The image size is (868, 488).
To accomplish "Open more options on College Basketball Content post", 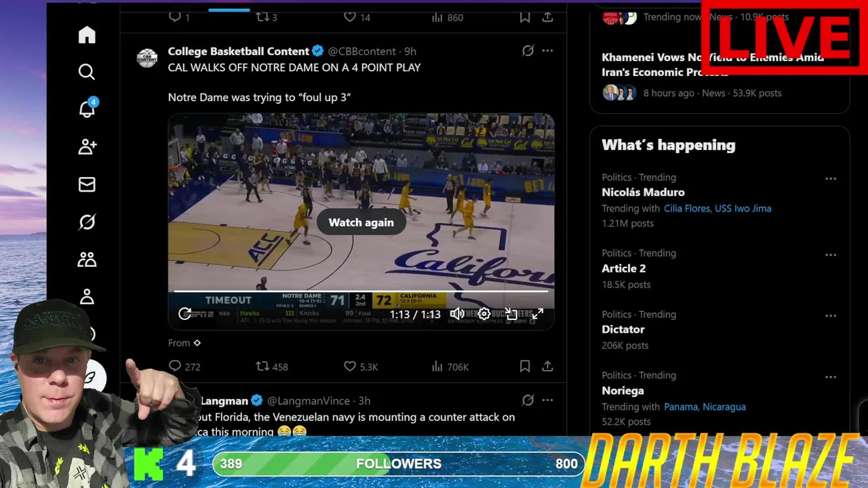I will 547,51.
